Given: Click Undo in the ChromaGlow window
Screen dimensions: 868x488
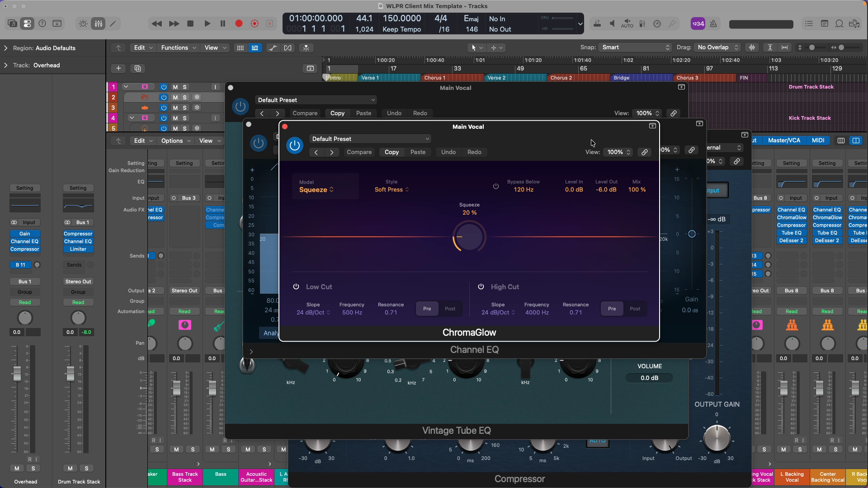Looking at the screenshot, I should point(448,152).
